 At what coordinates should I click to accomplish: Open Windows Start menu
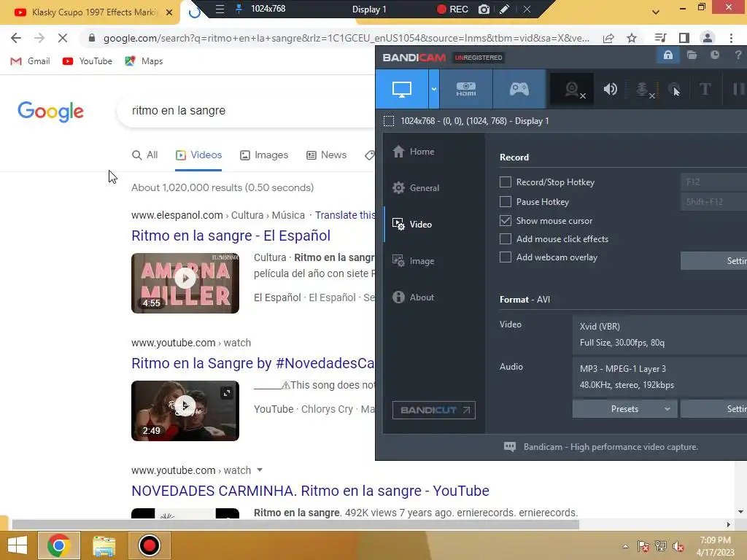[x=18, y=545]
